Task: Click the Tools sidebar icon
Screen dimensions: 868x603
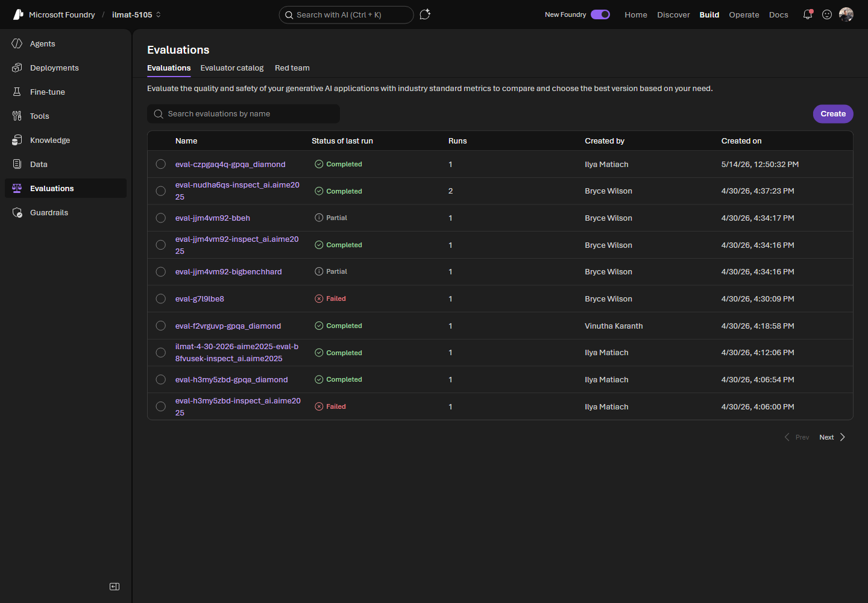Action: (x=17, y=116)
